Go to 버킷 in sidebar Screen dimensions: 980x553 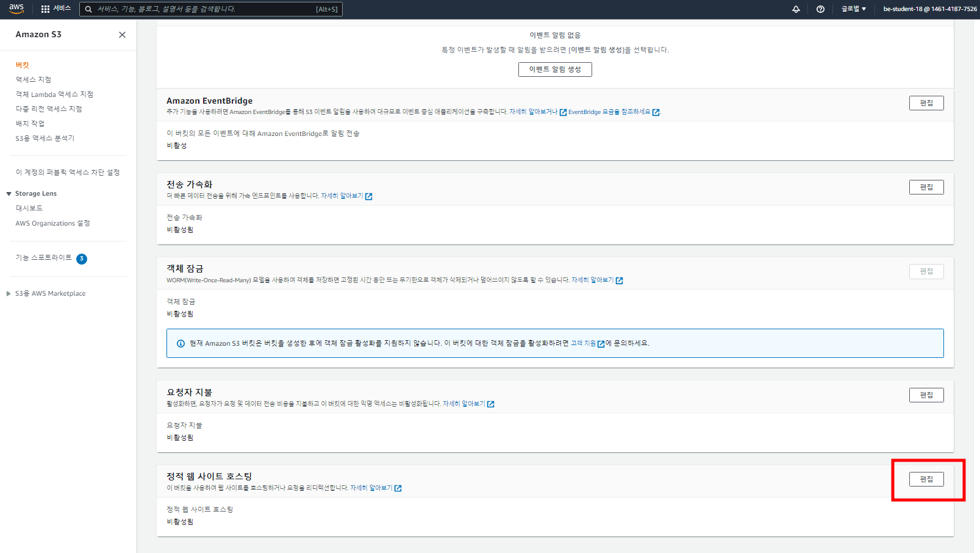[23, 65]
